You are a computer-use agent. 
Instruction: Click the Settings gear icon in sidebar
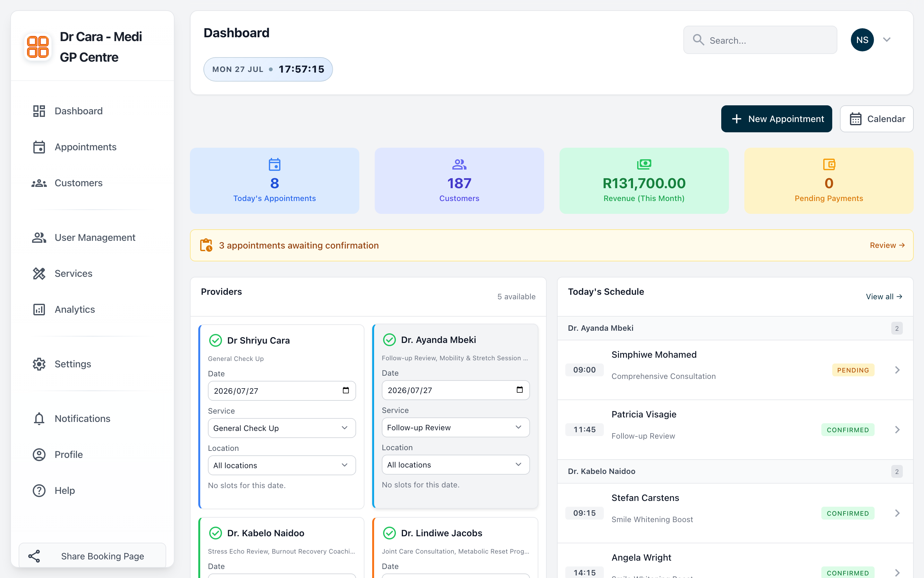[x=39, y=364]
